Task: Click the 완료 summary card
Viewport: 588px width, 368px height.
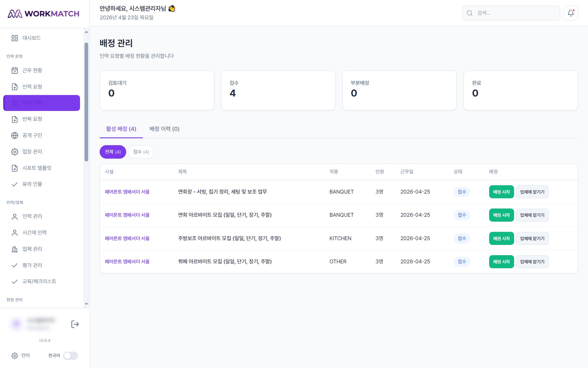Action: (521, 91)
